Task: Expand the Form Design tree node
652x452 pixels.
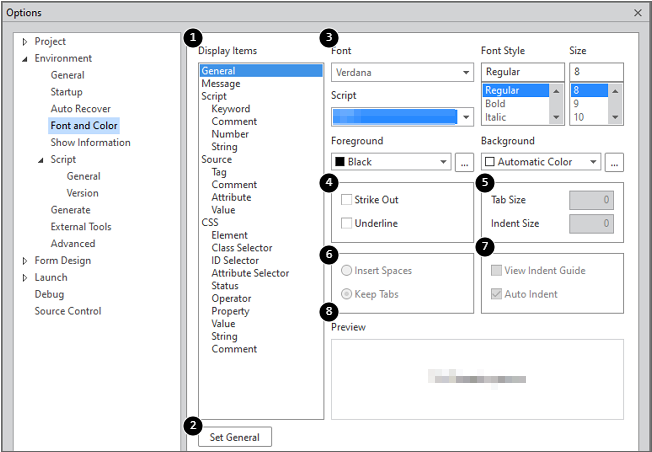Action: click(x=25, y=261)
